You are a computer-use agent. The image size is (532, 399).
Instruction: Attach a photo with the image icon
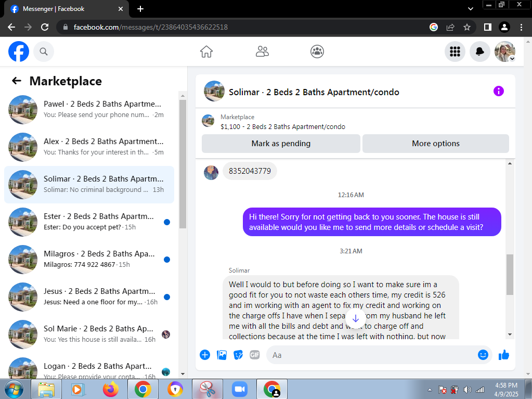(x=222, y=355)
